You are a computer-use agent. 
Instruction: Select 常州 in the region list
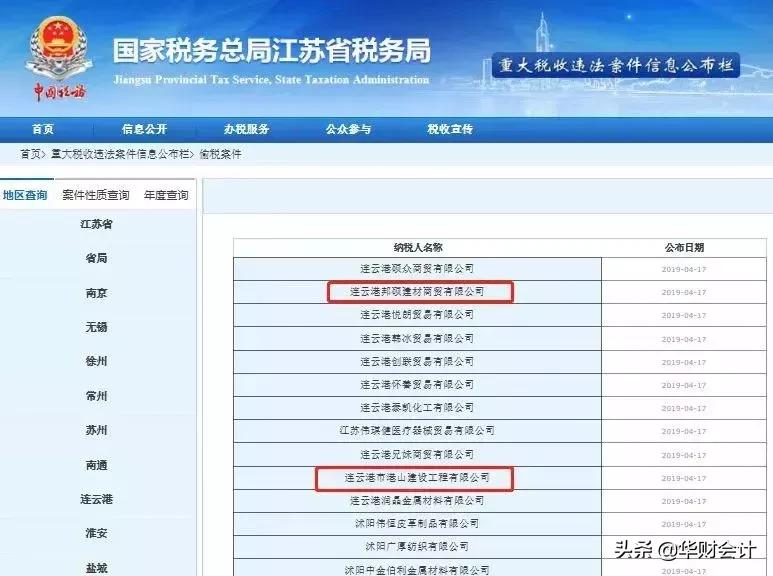pos(97,396)
